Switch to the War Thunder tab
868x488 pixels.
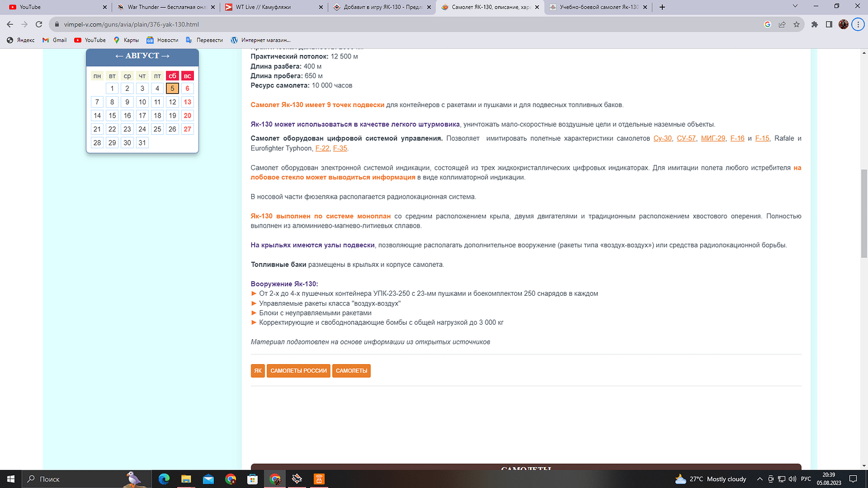pyautogui.click(x=165, y=7)
